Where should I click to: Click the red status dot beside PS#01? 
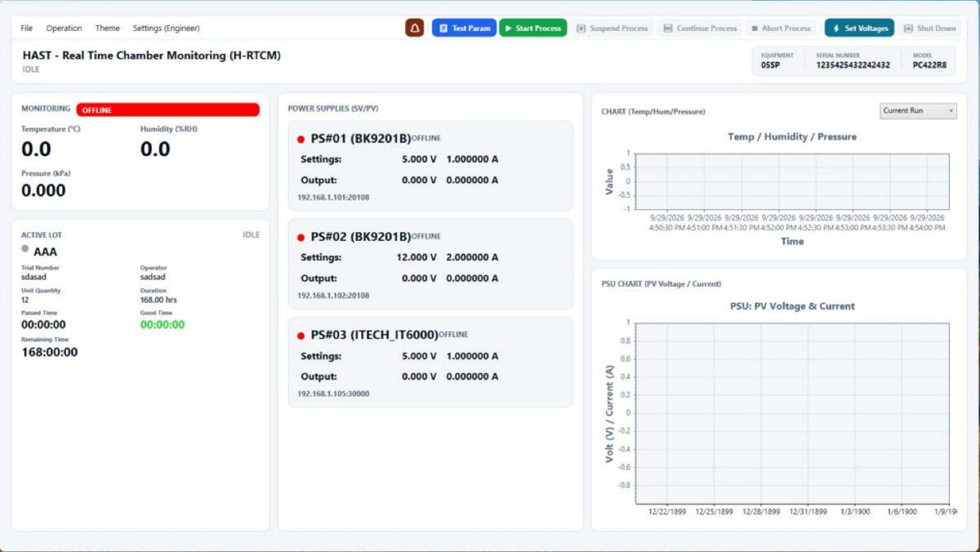(301, 140)
